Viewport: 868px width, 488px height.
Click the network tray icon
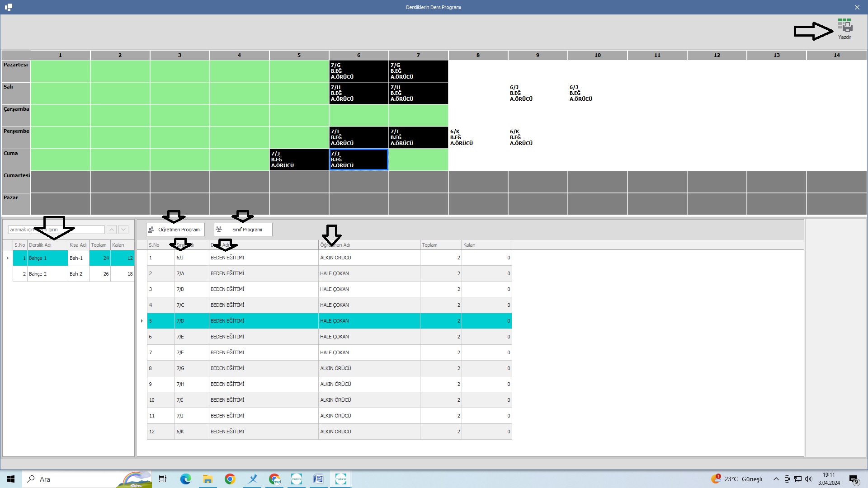click(x=798, y=479)
